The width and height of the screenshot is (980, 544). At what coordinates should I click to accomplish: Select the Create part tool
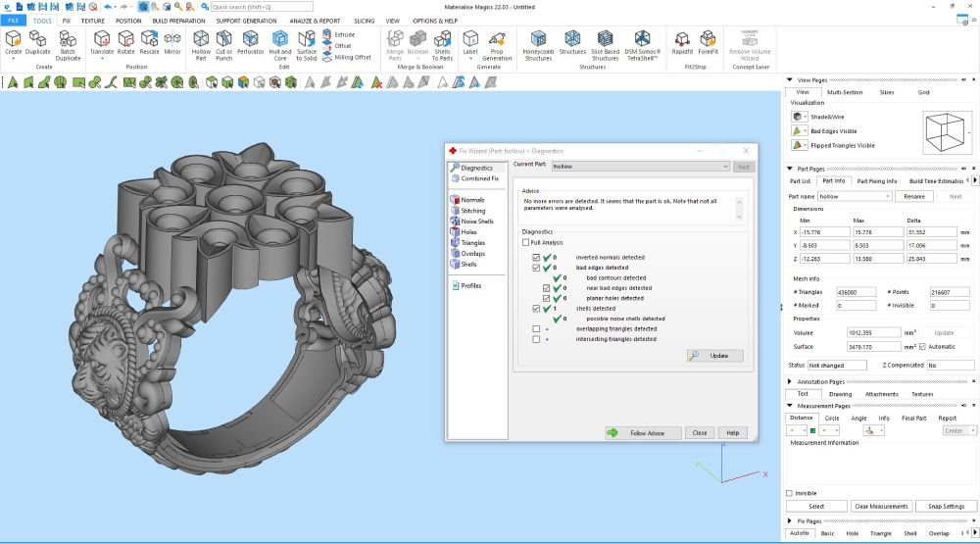tap(13, 44)
